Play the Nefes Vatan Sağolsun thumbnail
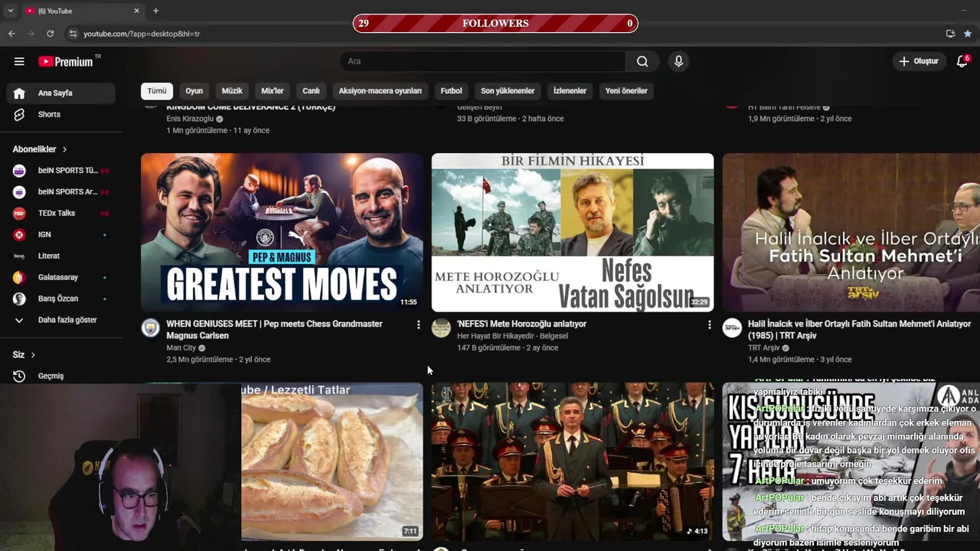The width and height of the screenshot is (980, 551). point(573,233)
